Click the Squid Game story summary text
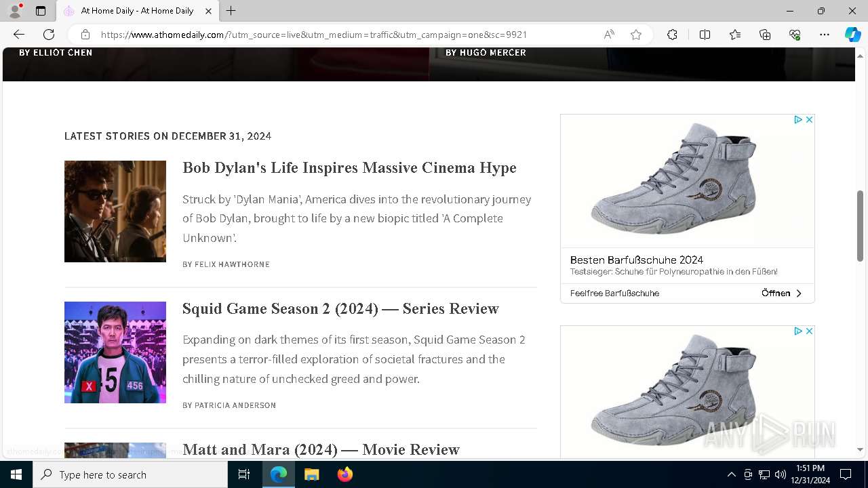Screen dimensions: 868x488 point(354,359)
